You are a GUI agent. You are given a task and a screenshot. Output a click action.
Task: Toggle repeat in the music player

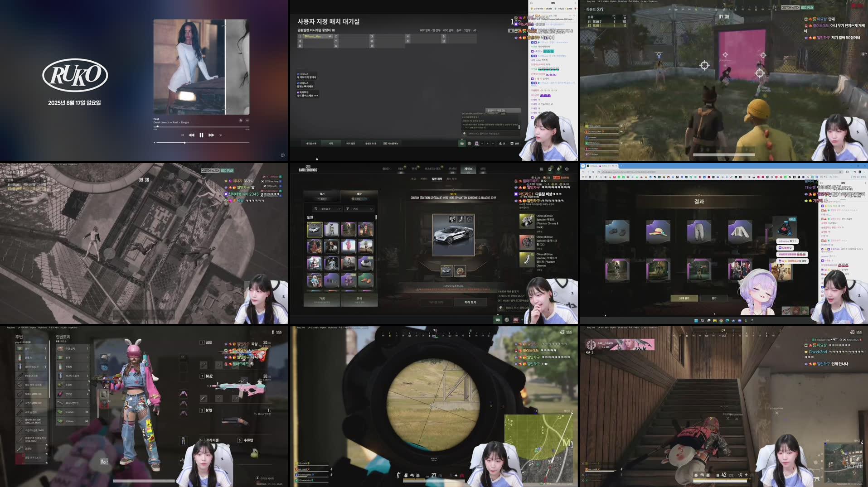(221, 135)
